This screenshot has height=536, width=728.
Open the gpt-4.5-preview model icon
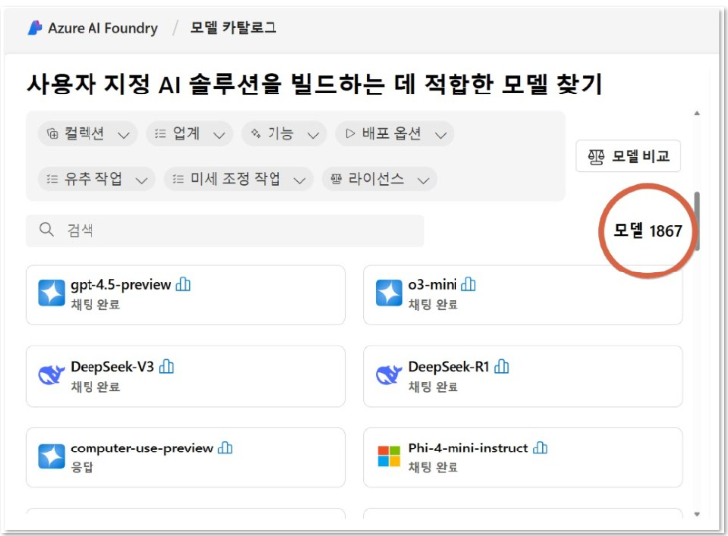point(52,293)
